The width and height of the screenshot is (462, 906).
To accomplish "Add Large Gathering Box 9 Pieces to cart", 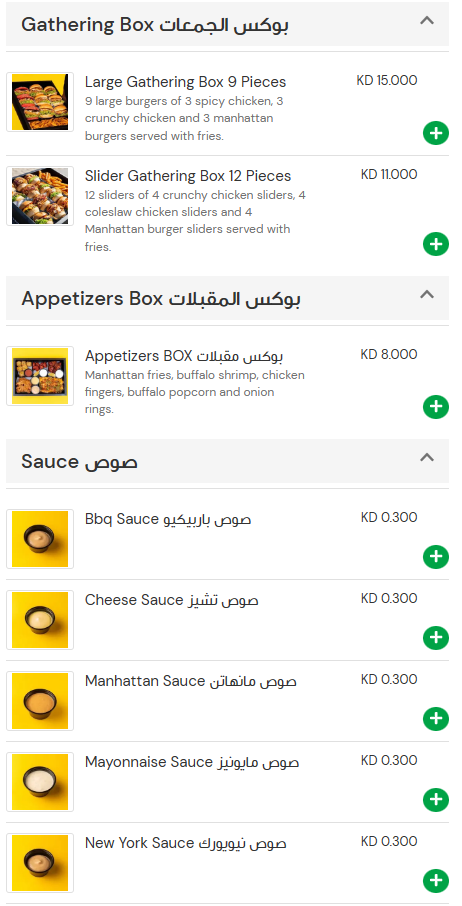I will tap(435, 133).
